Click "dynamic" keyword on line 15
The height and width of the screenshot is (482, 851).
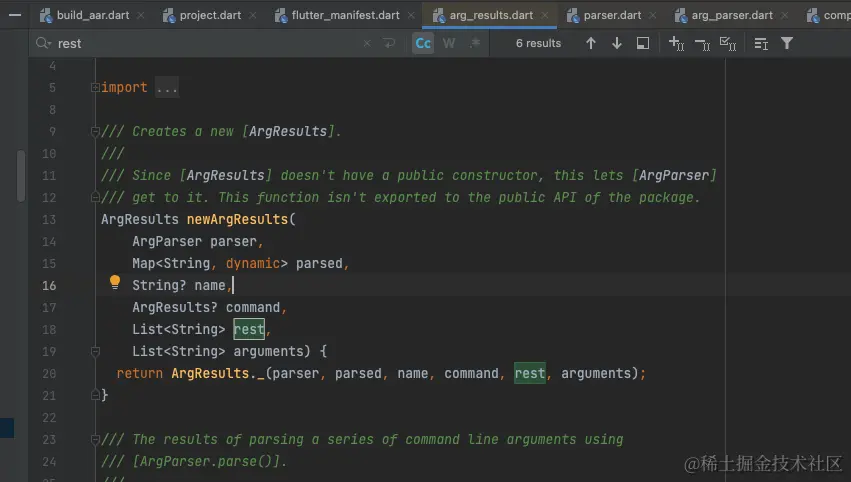253,263
